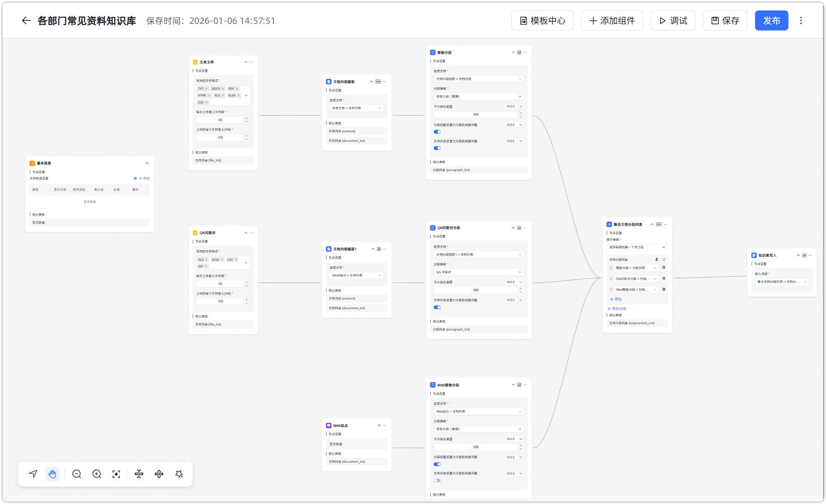Screen dimensions: 826x504
Task: Click the zoom out magnifier icon
Action: click(76, 474)
